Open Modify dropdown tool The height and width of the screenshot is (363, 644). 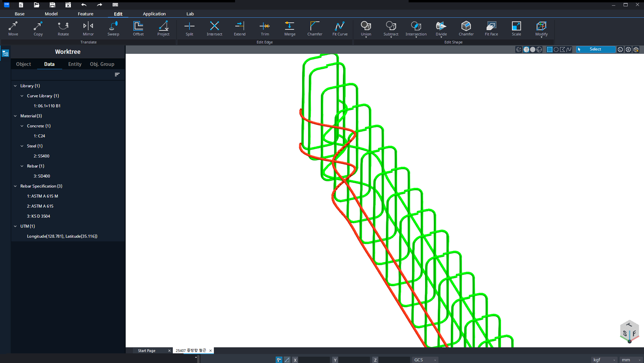pos(541,29)
